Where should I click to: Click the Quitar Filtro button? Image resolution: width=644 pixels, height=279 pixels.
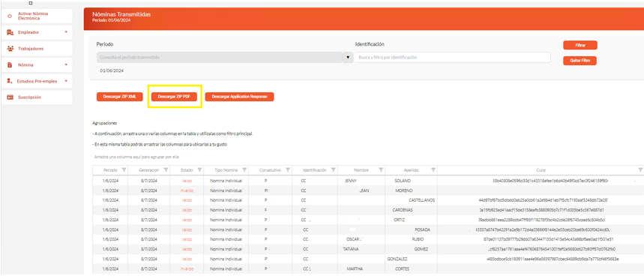[580, 61]
